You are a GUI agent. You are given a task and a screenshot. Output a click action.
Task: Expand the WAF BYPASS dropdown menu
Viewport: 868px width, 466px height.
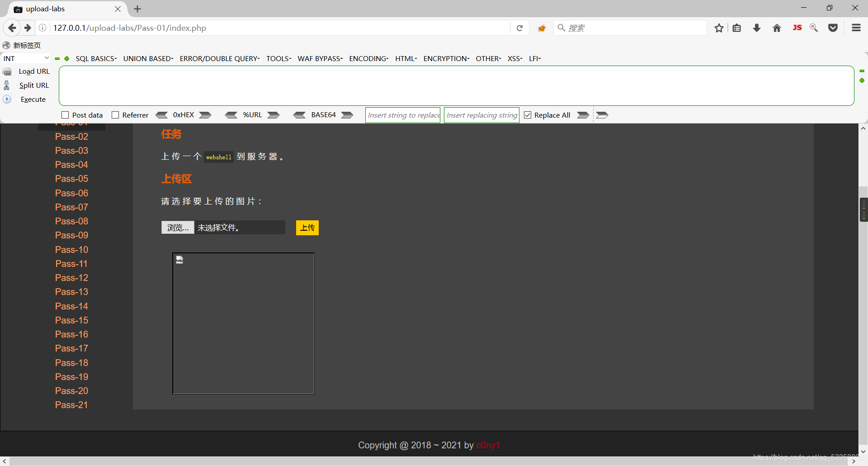320,58
